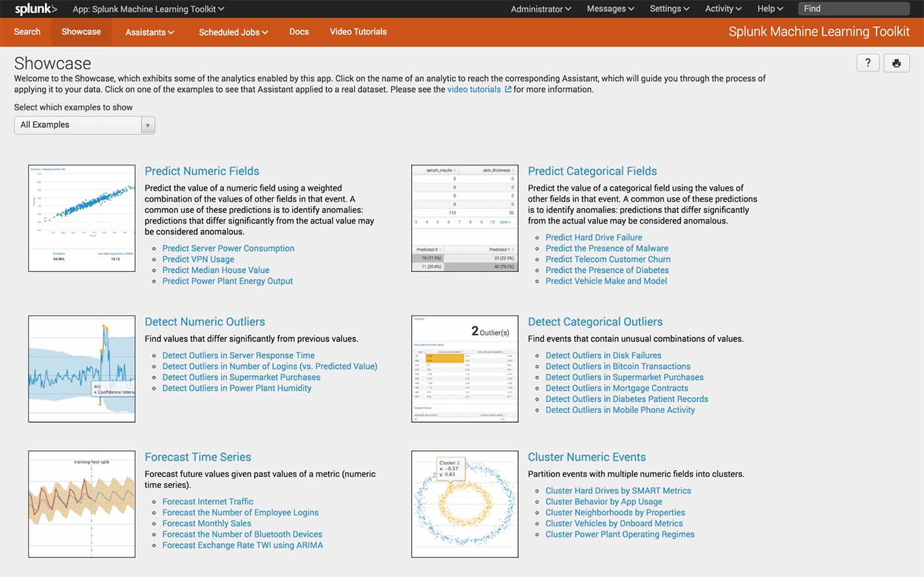Open the Video Tutorials tab
924x577 pixels.
[x=358, y=32]
